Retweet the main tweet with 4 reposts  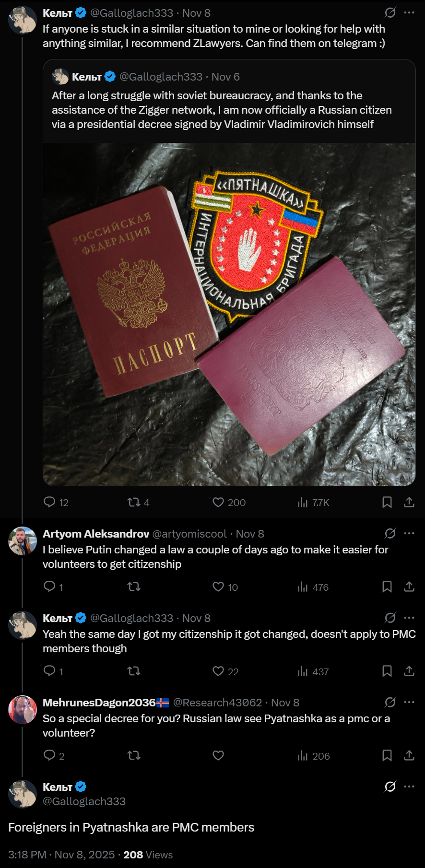tap(134, 502)
